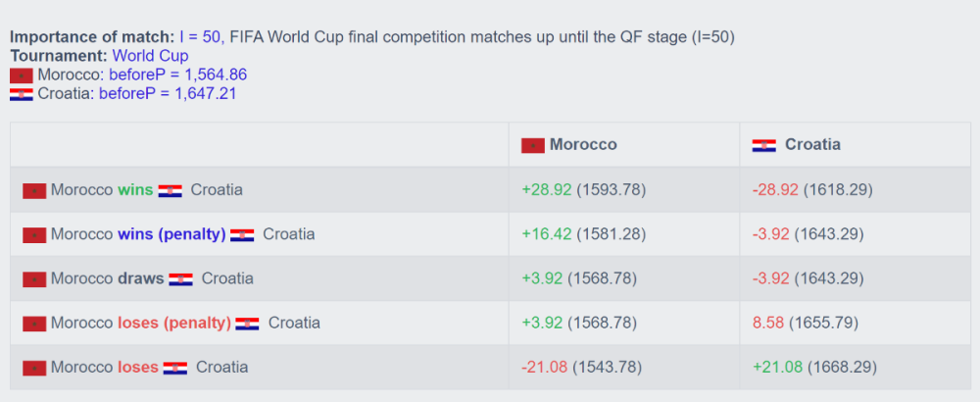Select the Croatia column header
The height and width of the screenshot is (402, 980).
pos(855,145)
